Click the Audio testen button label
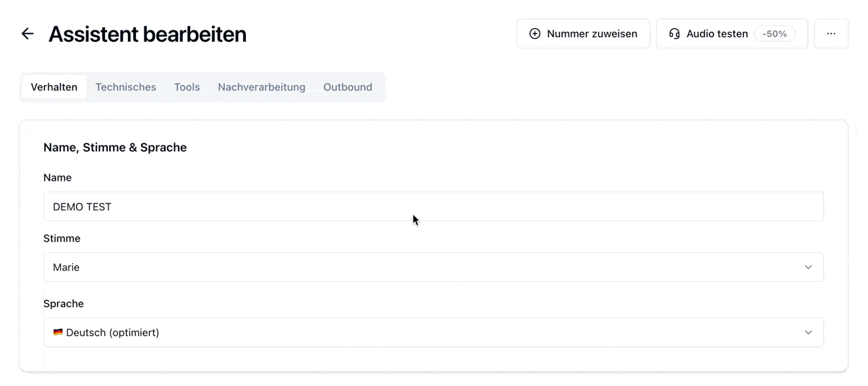 coord(717,34)
